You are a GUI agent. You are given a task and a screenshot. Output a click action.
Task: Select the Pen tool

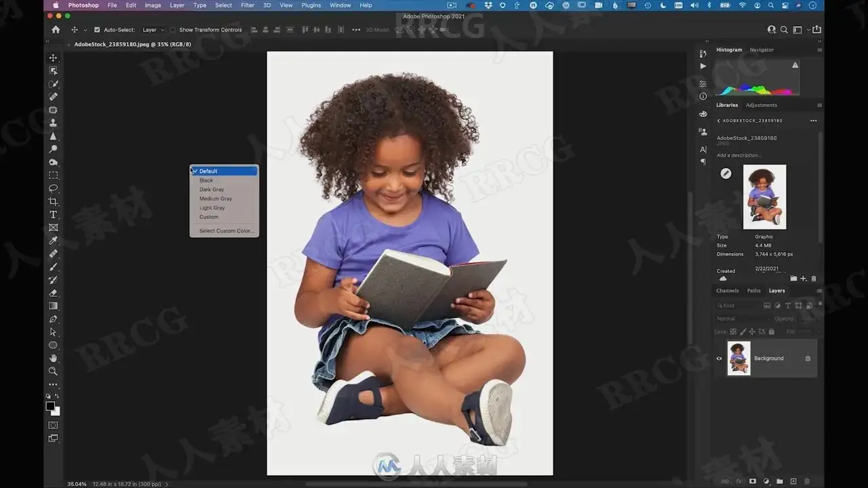(x=54, y=319)
